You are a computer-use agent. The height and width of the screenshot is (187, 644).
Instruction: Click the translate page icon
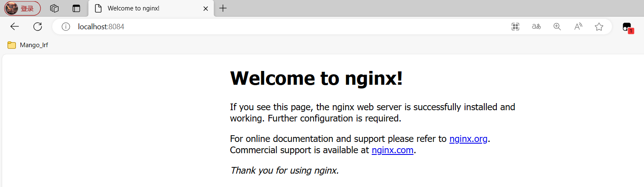(536, 27)
